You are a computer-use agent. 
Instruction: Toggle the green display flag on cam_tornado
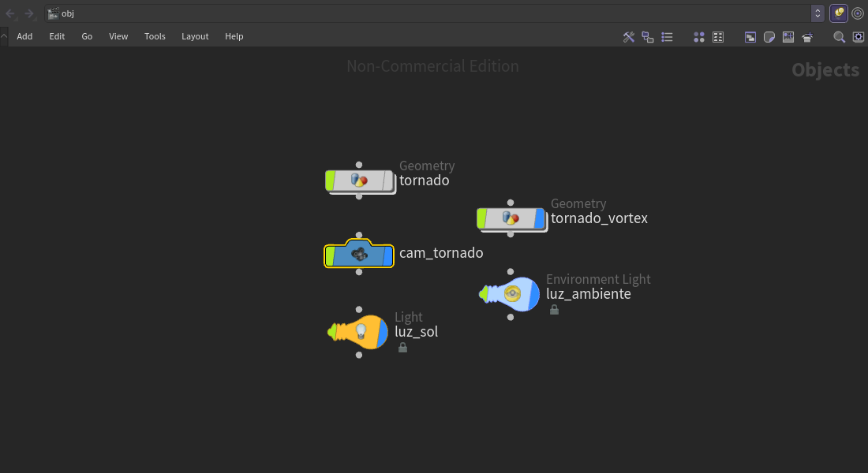330,256
